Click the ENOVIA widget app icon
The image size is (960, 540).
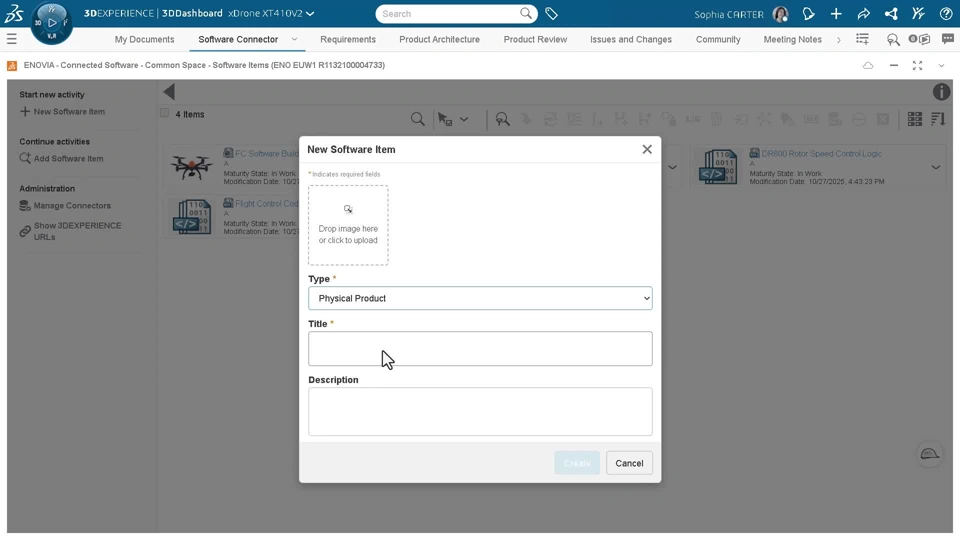12,66
